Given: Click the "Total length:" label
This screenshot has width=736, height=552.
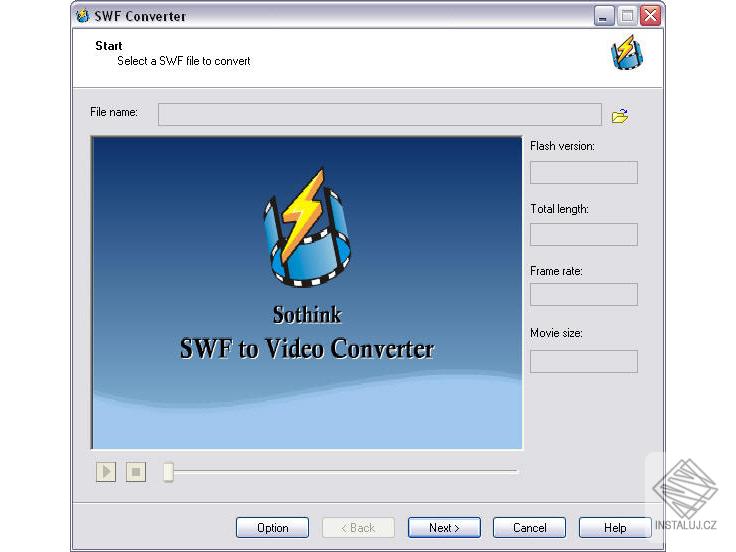Looking at the screenshot, I should (x=560, y=209).
